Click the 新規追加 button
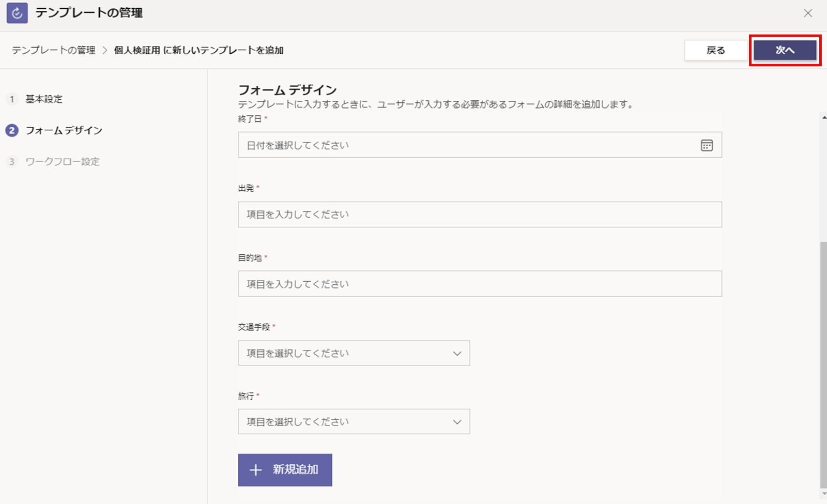The image size is (827, 504). tap(285, 470)
